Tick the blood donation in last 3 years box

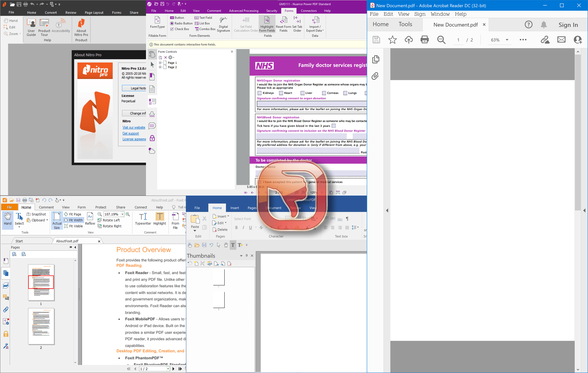(x=334, y=125)
